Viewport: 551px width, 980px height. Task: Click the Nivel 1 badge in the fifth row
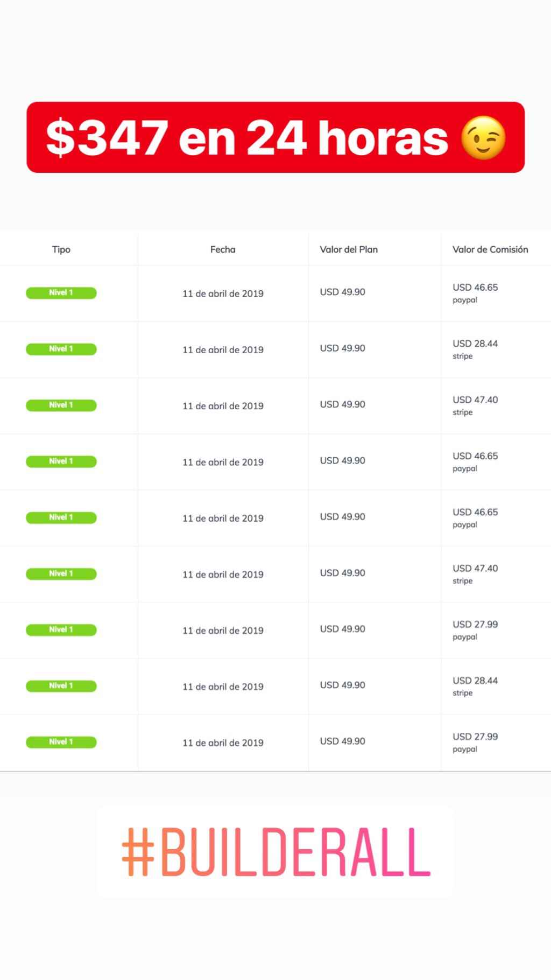click(x=61, y=517)
